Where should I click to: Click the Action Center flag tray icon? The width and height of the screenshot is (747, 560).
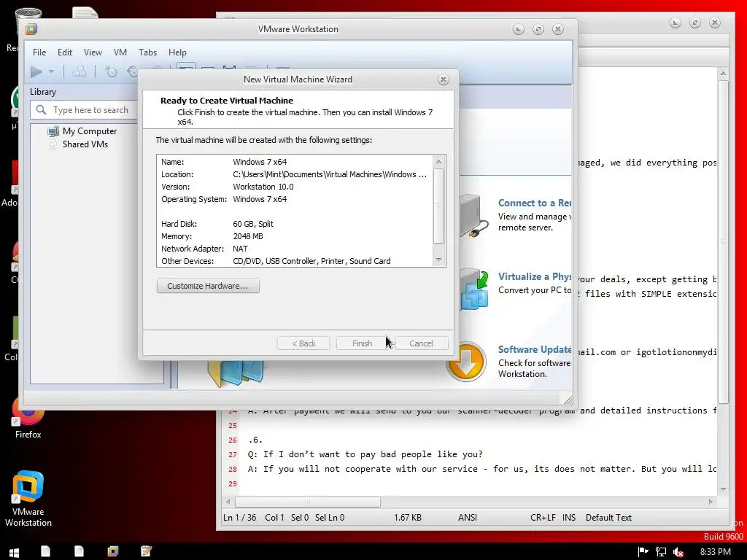click(x=643, y=552)
